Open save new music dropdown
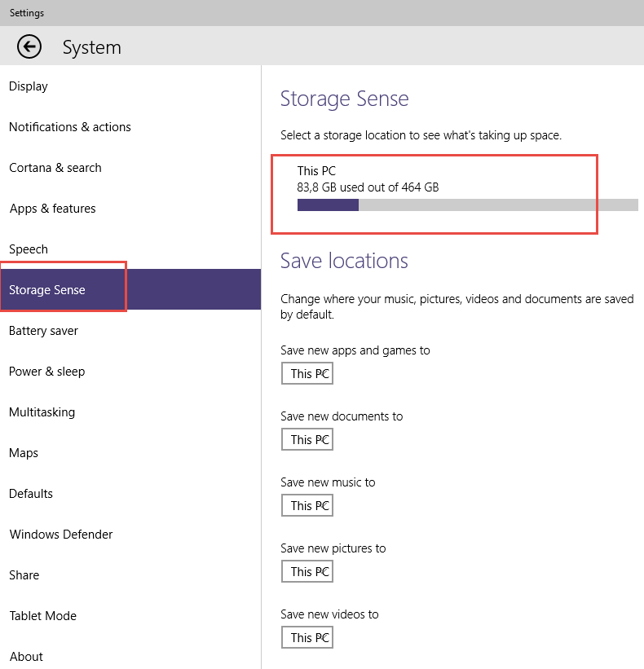 307,506
